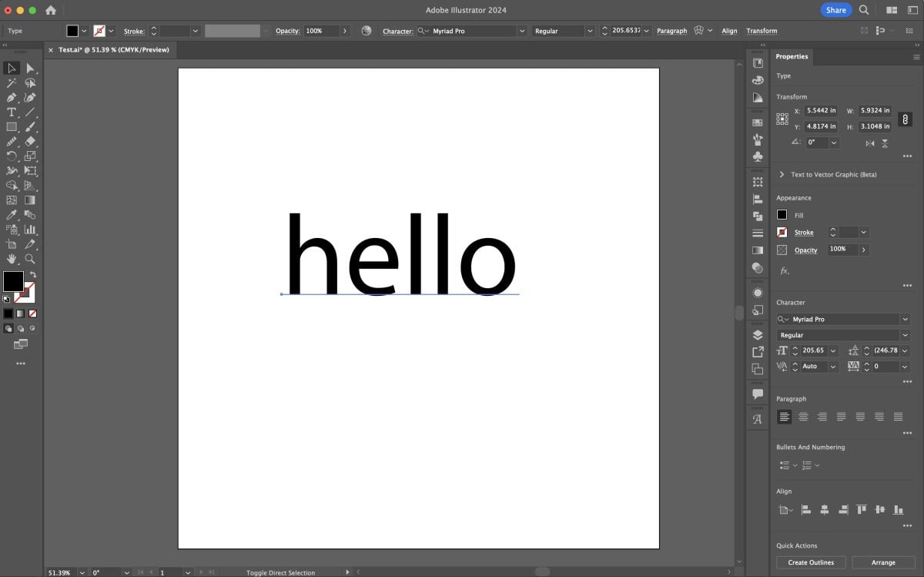Switch to the Properties panel tab
Screen dimensions: 924x577
coord(792,56)
